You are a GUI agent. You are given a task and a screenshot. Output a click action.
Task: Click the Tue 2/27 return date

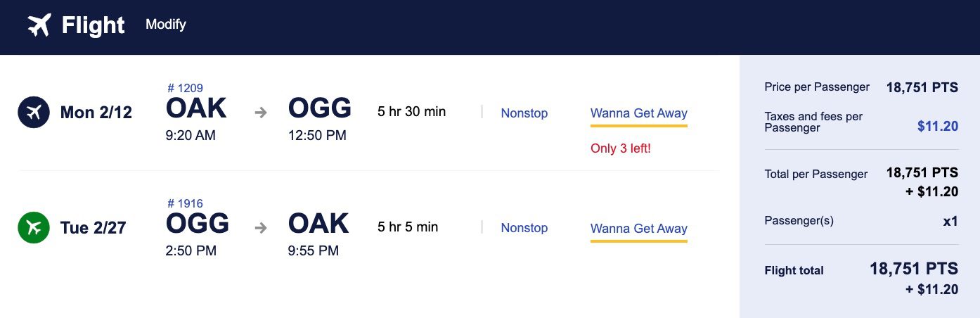click(x=94, y=228)
